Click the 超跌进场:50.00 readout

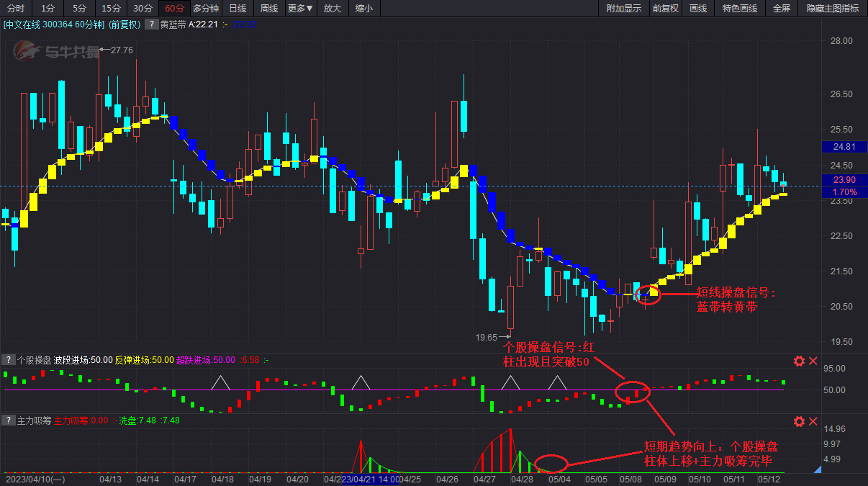(x=206, y=360)
